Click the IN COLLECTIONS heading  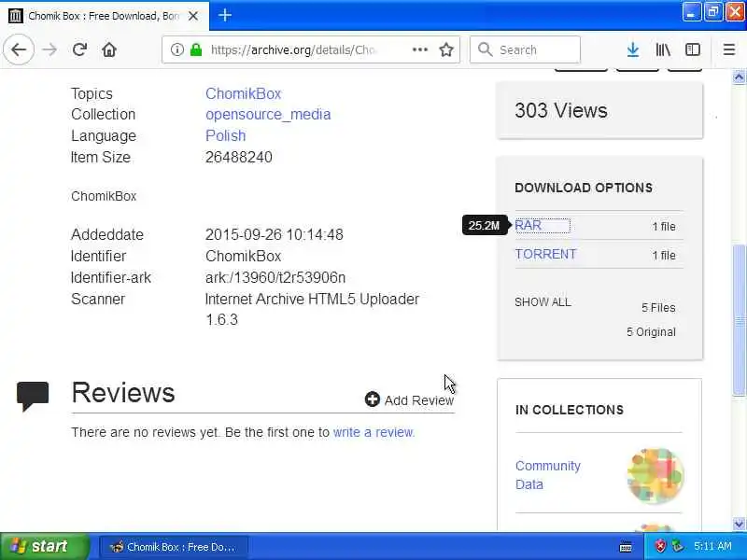click(x=570, y=410)
